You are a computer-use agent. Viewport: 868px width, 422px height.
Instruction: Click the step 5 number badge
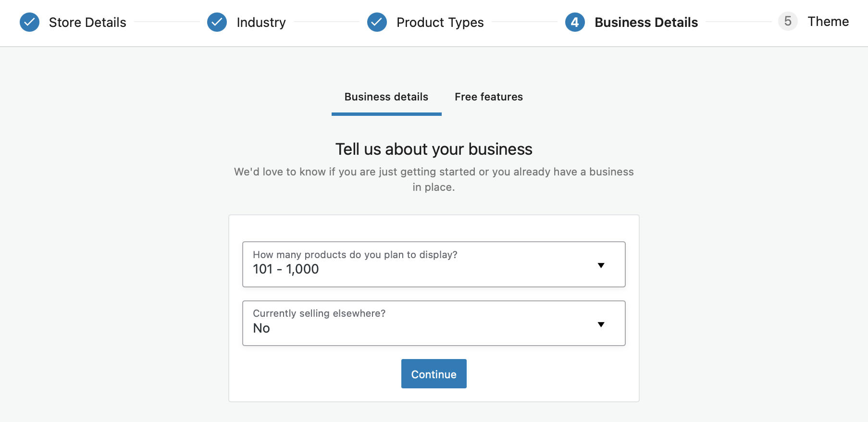(x=788, y=21)
